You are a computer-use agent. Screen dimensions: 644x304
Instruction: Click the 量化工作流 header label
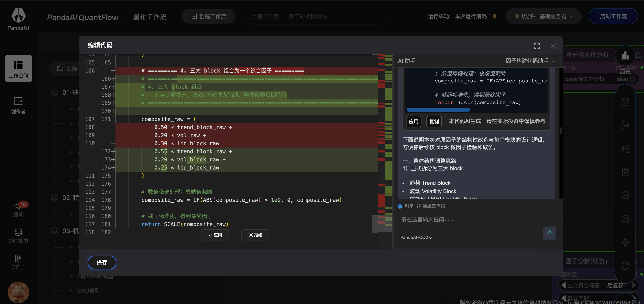(x=150, y=17)
